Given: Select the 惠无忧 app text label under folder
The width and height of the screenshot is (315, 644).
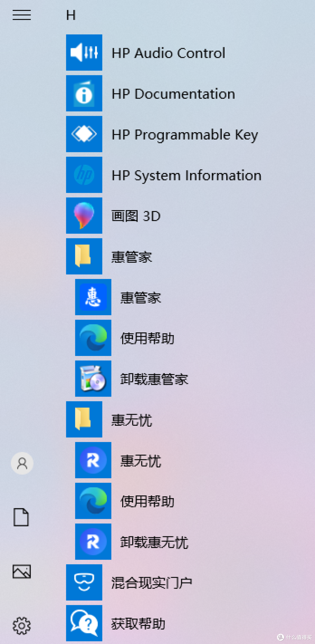Looking at the screenshot, I should pos(141,461).
